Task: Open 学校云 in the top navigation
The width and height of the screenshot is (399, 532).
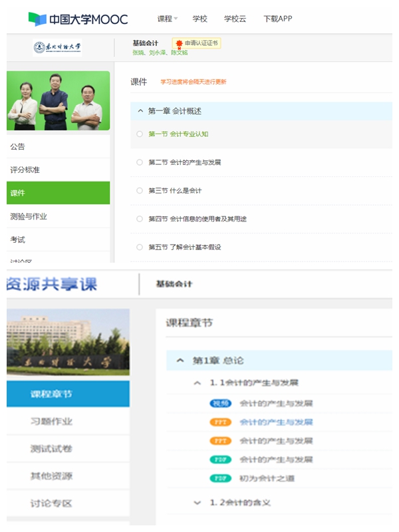Action: click(x=235, y=19)
